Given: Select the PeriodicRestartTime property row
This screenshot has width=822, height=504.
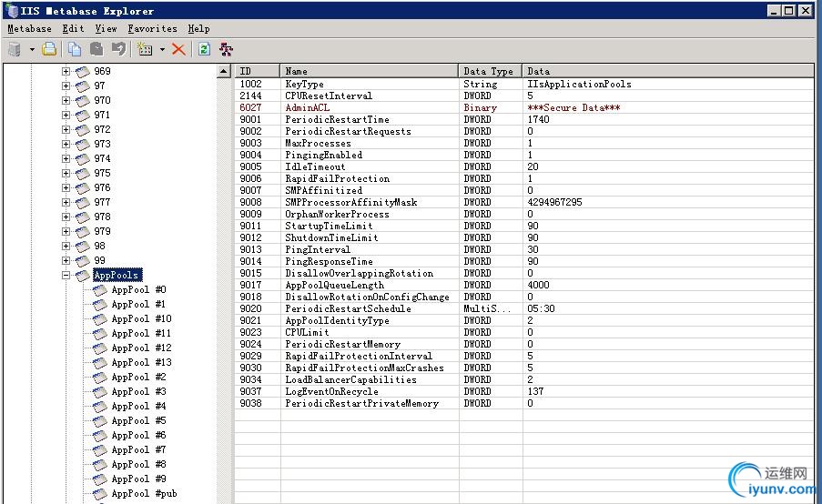Looking at the screenshot, I should pos(524,119).
